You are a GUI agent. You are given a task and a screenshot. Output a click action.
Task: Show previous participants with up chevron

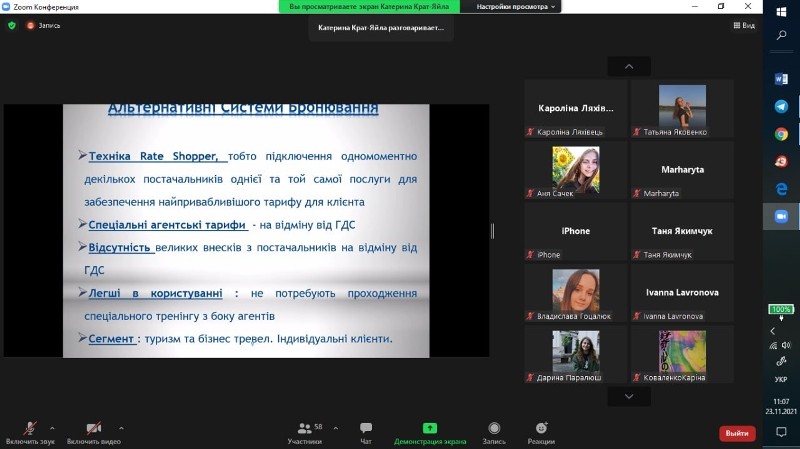pos(629,66)
